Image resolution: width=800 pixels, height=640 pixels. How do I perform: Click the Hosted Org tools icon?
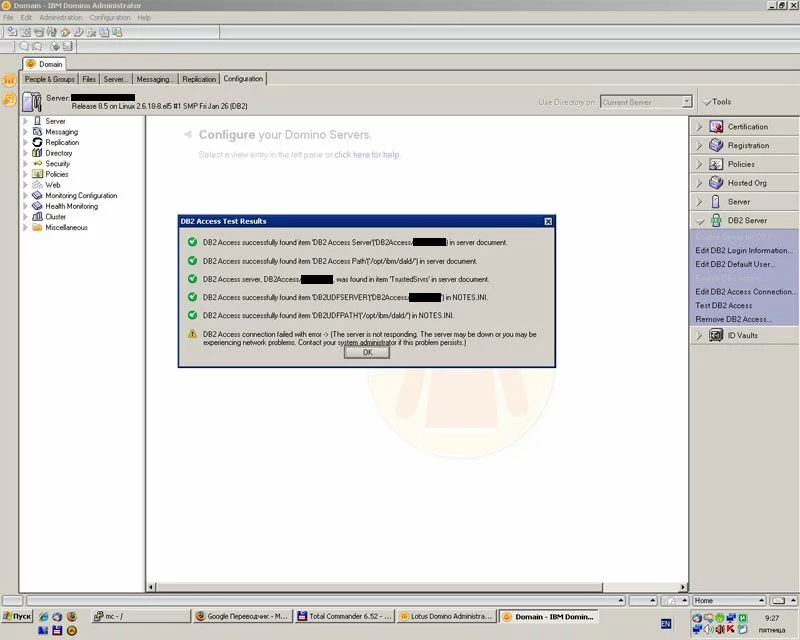(x=716, y=183)
